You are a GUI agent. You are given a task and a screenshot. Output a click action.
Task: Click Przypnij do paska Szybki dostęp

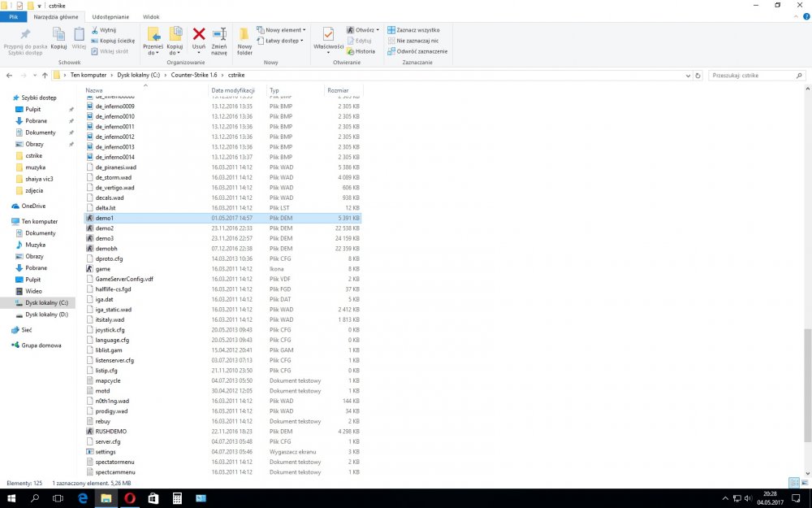coord(25,41)
